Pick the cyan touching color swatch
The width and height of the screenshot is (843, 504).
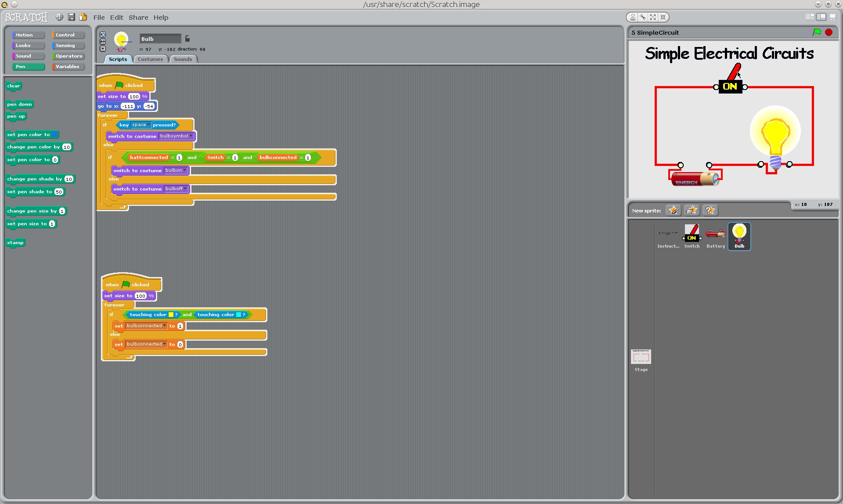point(239,314)
